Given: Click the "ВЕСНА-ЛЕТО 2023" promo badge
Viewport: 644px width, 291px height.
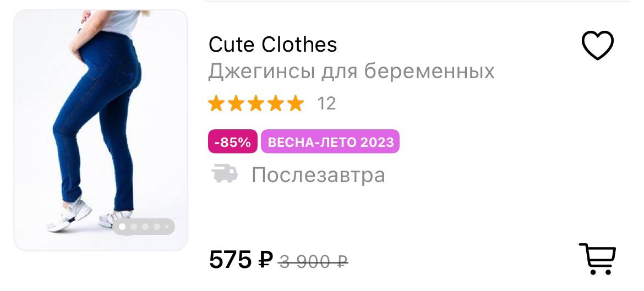Looking at the screenshot, I should pos(330,142).
